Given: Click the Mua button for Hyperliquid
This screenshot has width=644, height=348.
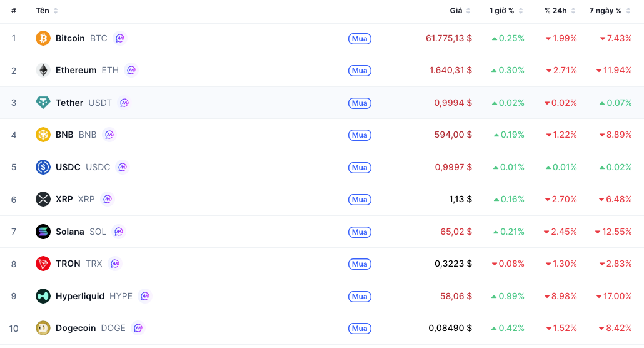Looking at the screenshot, I should [360, 297].
